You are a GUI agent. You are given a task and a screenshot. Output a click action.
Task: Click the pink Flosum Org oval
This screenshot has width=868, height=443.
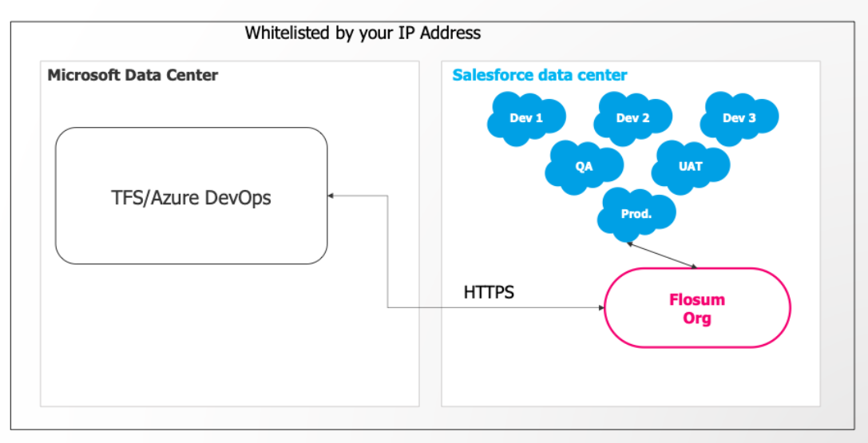point(697,308)
